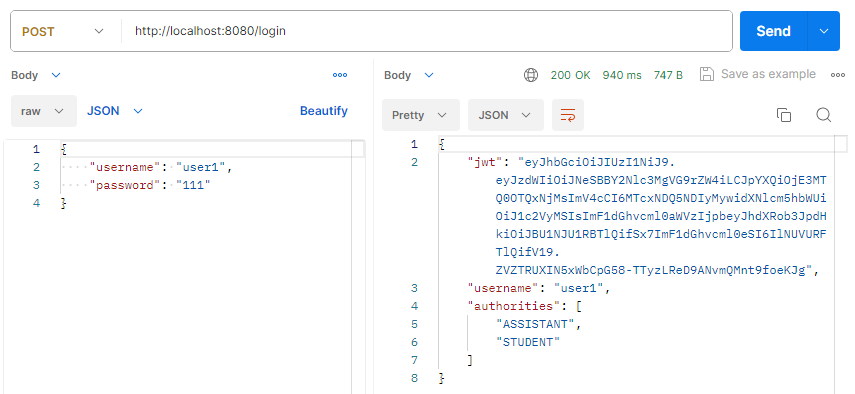855x394 pixels.
Task: Toggle the line wrap icon in the response toolbar
Action: (x=568, y=115)
